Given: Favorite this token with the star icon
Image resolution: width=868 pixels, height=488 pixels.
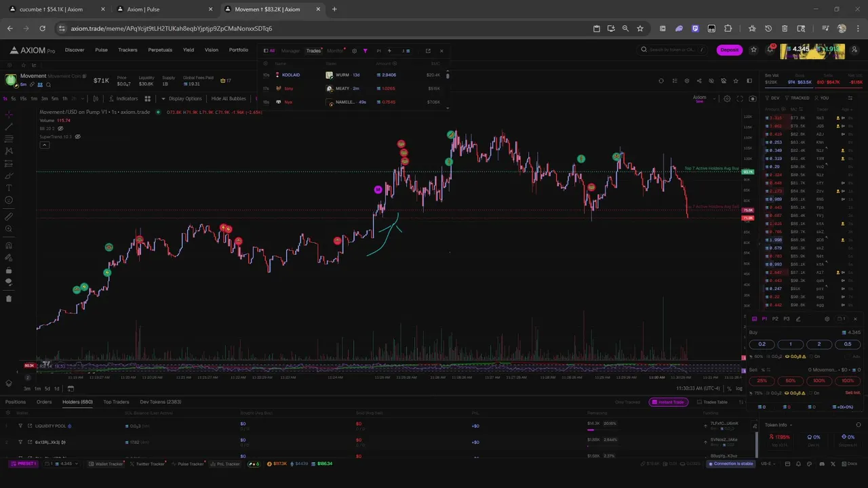Looking at the screenshot, I should (736, 81).
